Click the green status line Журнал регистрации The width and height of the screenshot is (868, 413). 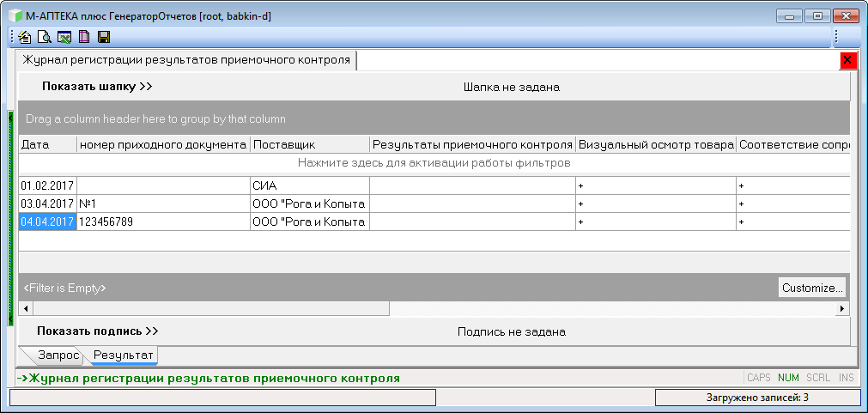tap(208, 379)
